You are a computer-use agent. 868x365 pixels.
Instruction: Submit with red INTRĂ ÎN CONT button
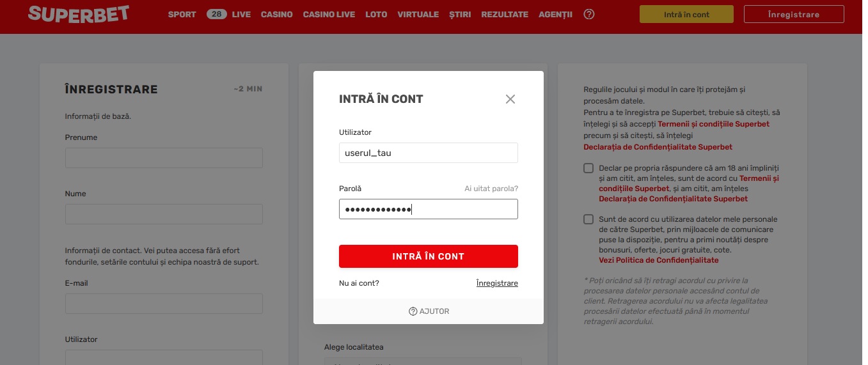(429, 256)
